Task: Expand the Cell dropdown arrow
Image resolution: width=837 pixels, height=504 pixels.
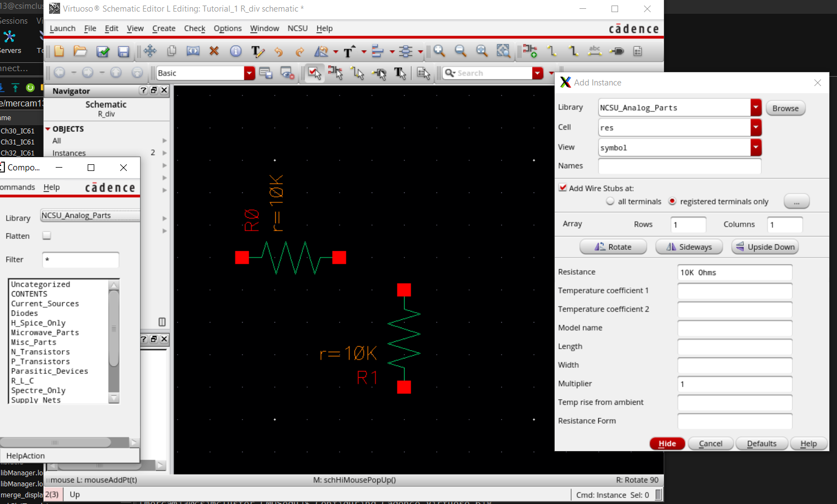Action: [x=755, y=127]
